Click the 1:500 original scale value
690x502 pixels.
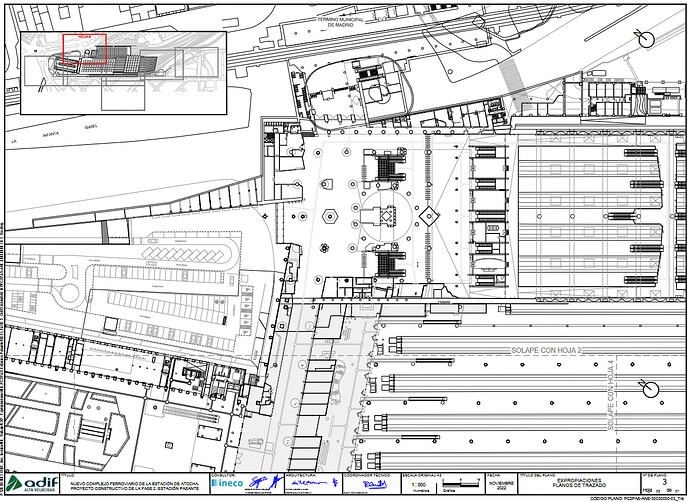[418, 484]
